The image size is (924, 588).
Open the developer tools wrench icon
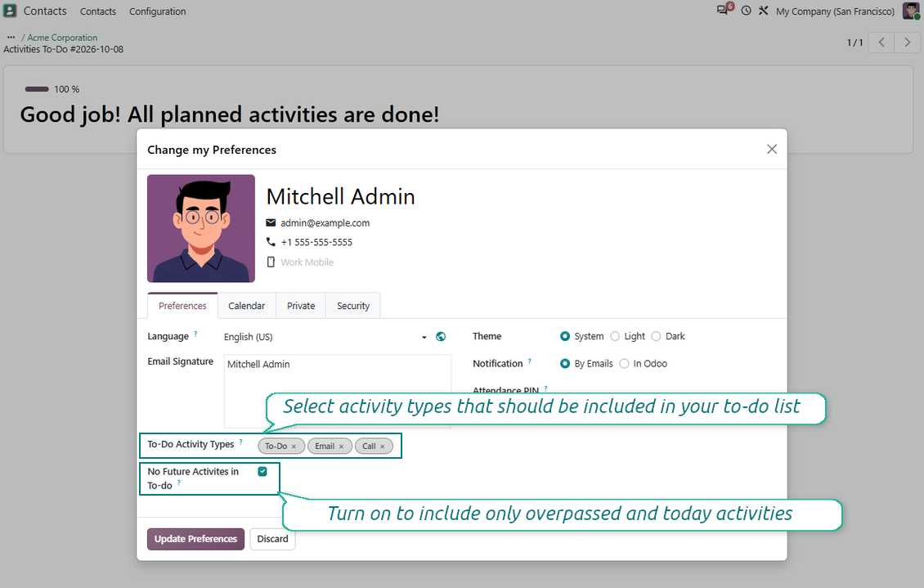(763, 11)
